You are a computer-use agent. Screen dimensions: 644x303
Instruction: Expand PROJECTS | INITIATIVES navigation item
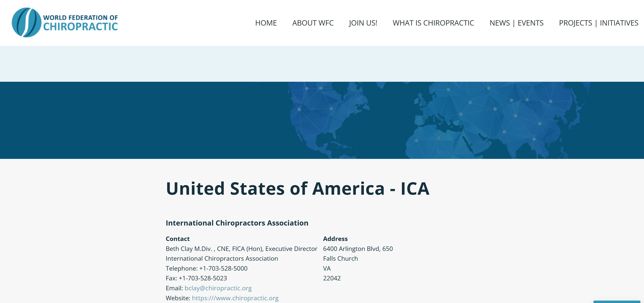coord(598,23)
